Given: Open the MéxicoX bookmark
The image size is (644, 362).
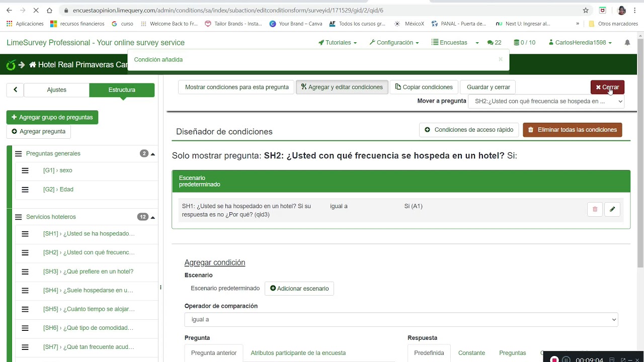Looking at the screenshot, I should point(409,24).
